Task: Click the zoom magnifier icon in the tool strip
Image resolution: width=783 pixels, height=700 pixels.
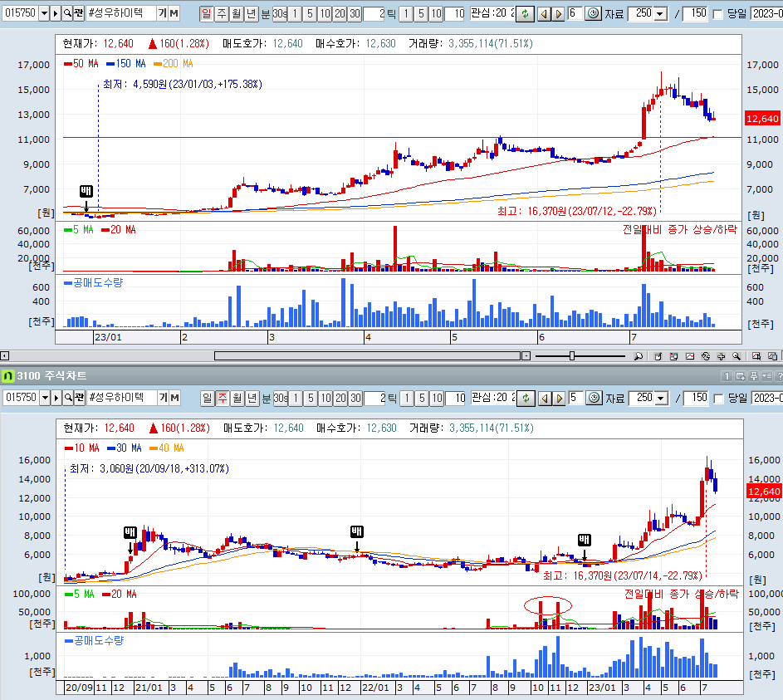Action: pyautogui.click(x=736, y=356)
